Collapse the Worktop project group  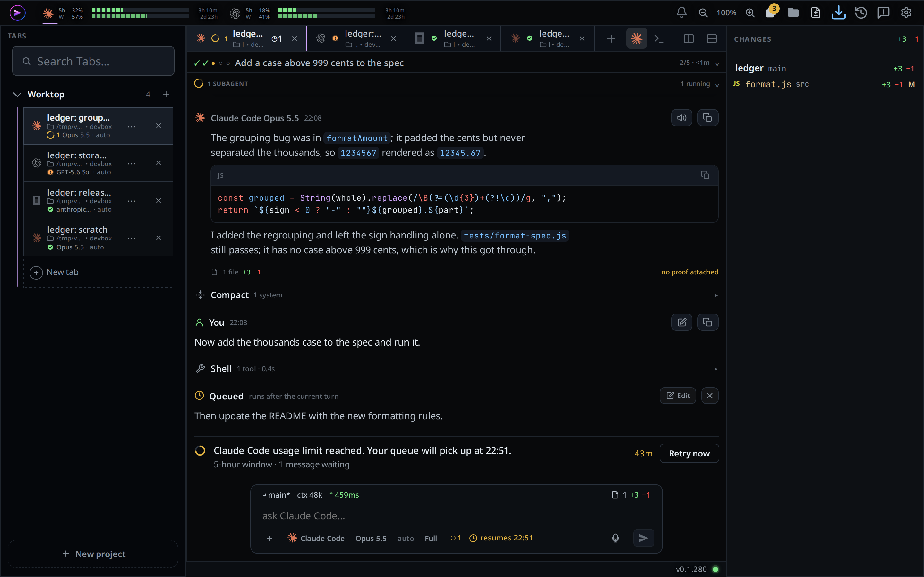[x=17, y=94]
